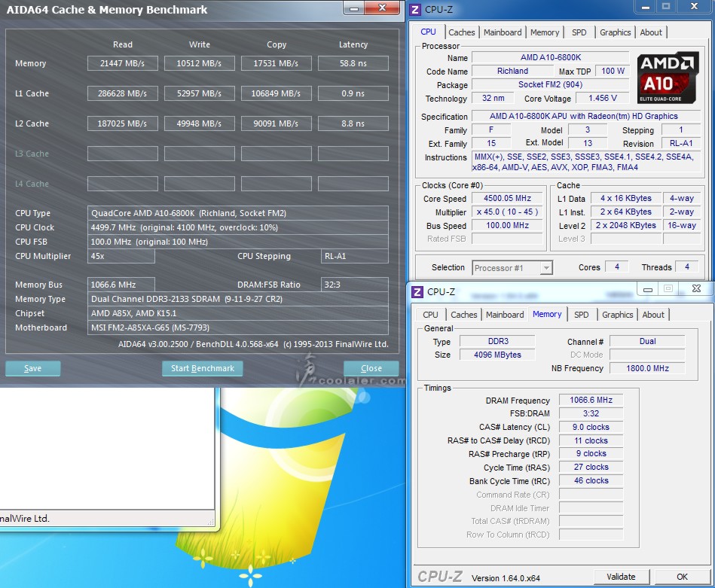This screenshot has height=588, width=715.
Task: Click the CAS# Latency value 9.0 clocks
Action: (591, 427)
